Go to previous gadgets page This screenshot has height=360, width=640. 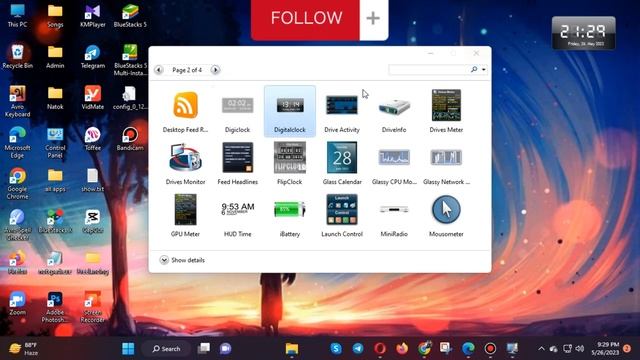159,70
